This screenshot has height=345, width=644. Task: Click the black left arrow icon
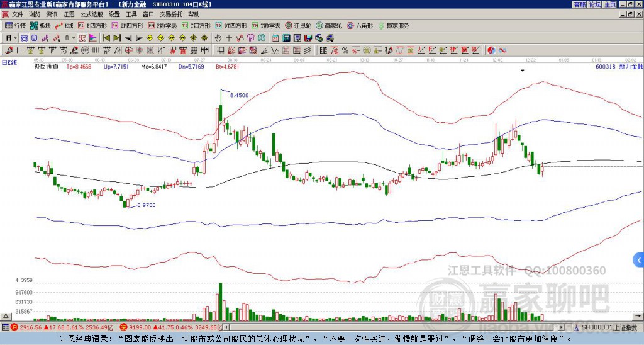pos(128,38)
